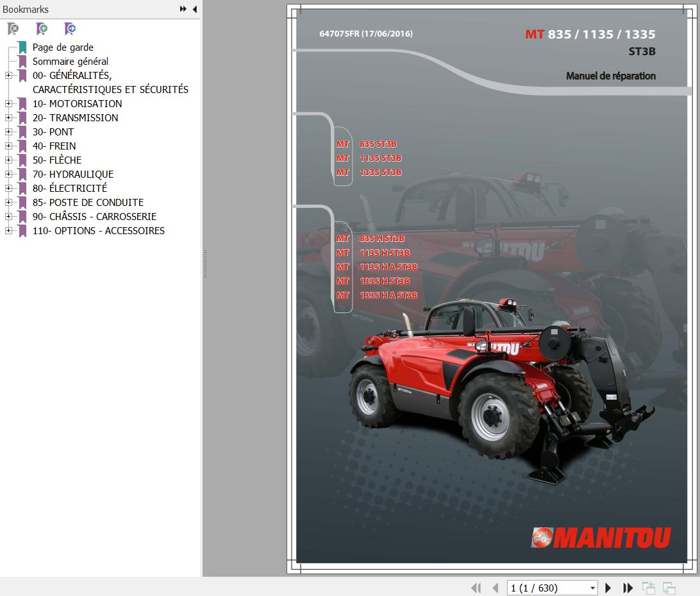This screenshot has height=596, width=700.
Task: Click the MT 835 / 1135 / 1335 heading
Action: [590, 35]
